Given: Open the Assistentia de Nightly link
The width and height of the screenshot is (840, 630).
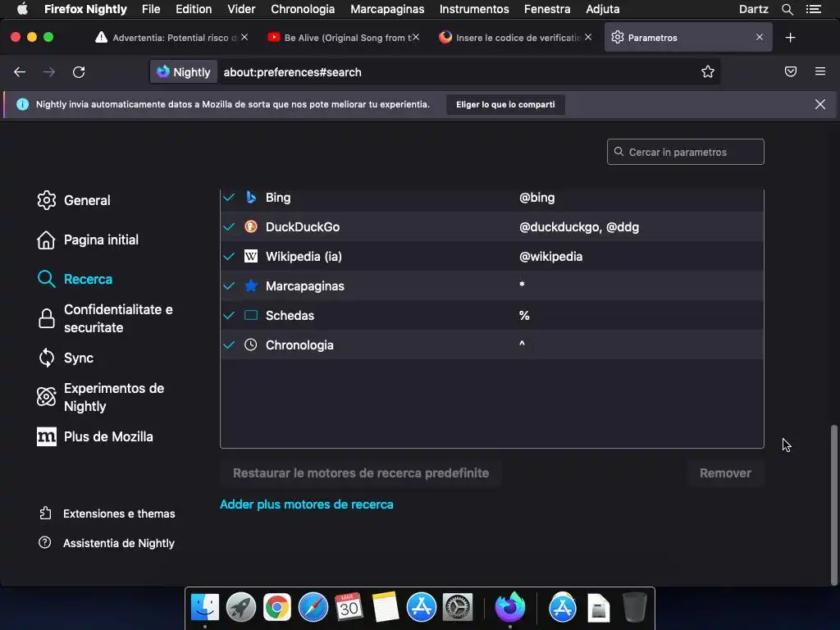Looking at the screenshot, I should [119, 543].
